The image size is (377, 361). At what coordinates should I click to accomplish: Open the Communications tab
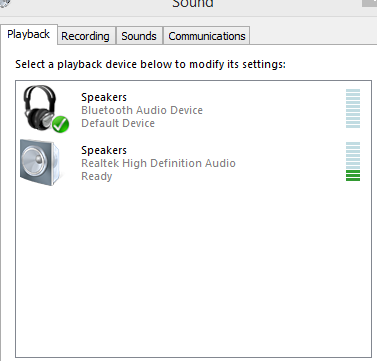[207, 36]
